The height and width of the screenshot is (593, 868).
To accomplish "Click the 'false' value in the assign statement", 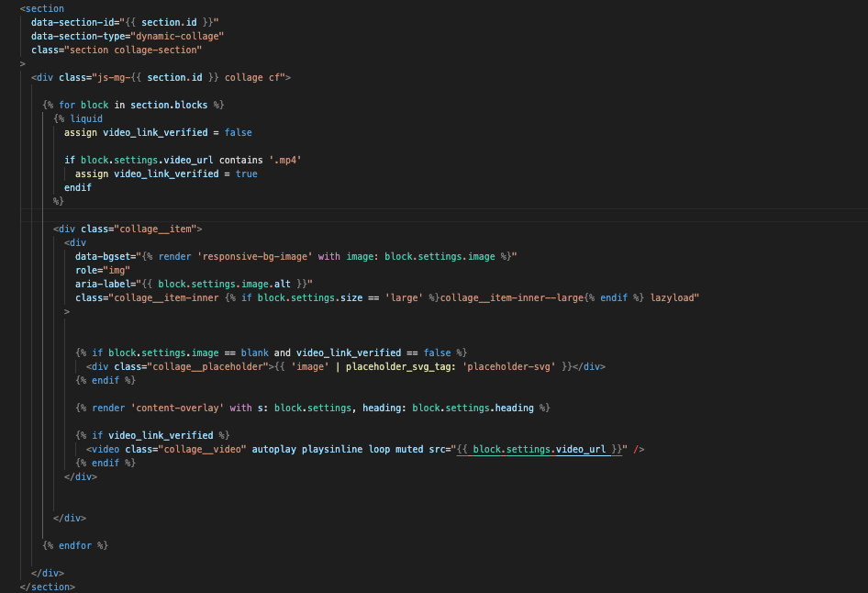I will (x=238, y=132).
